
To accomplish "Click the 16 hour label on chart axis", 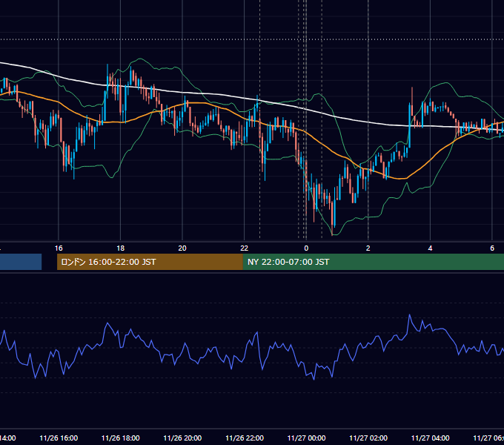I will (x=59, y=248).
